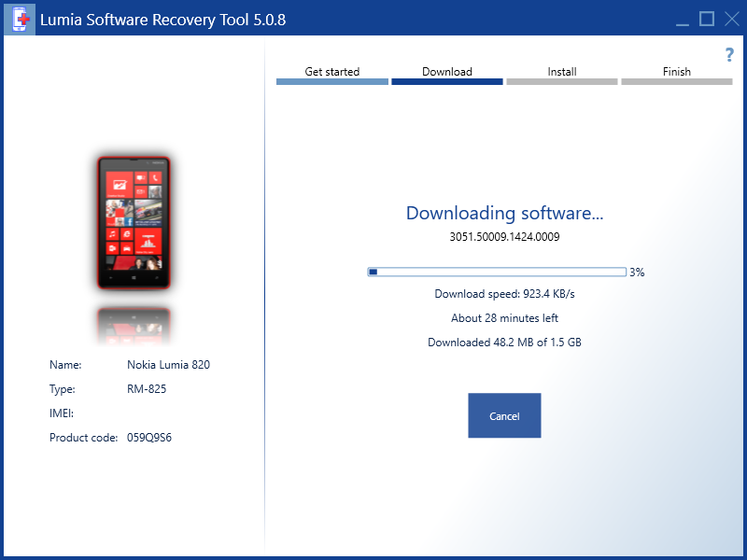The width and height of the screenshot is (747, 560).
Task: Click the Product code: label
Action: (83, 438)
